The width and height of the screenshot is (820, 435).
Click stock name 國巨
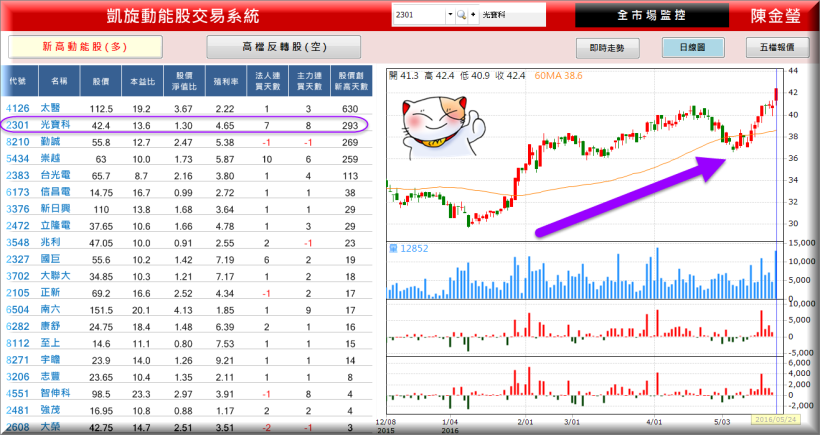click(50, 259)
